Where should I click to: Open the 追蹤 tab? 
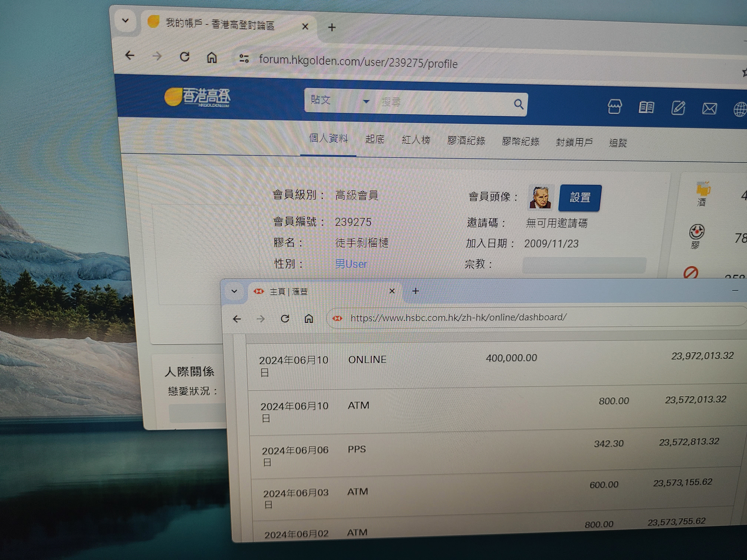(x=618, y=143)
